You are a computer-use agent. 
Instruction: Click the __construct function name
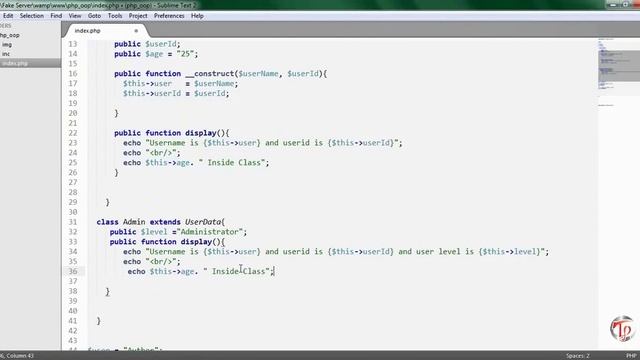pos(210,74)
